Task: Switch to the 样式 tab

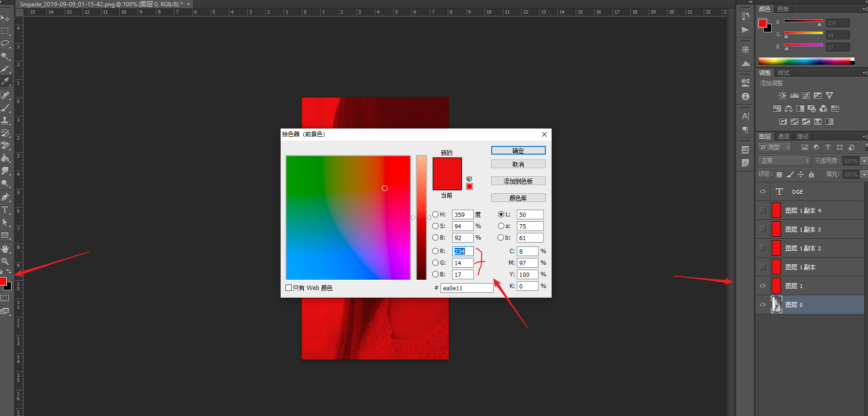Action: coord(783,73)
